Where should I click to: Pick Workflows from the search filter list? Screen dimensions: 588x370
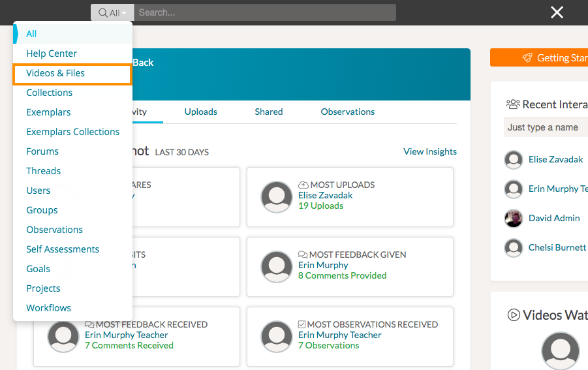[x=48, y=308]
